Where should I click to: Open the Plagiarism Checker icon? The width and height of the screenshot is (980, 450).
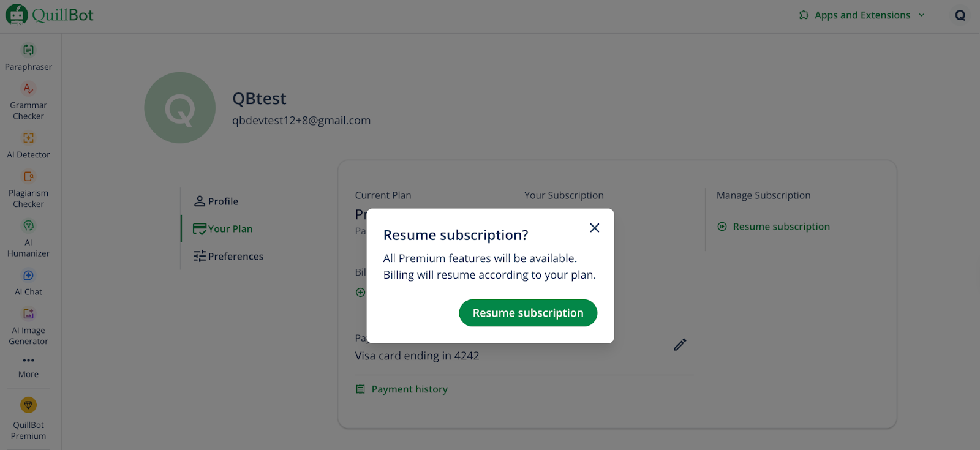pos(28,177)
